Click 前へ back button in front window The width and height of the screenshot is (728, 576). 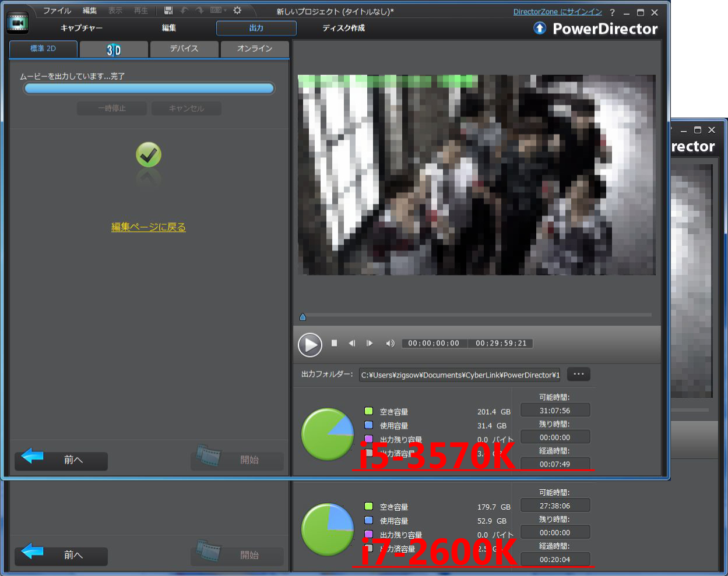point(61,460)
